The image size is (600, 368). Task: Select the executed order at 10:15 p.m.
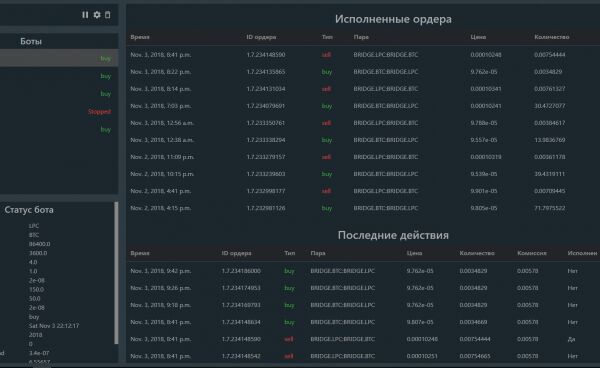tap(363, 174)
